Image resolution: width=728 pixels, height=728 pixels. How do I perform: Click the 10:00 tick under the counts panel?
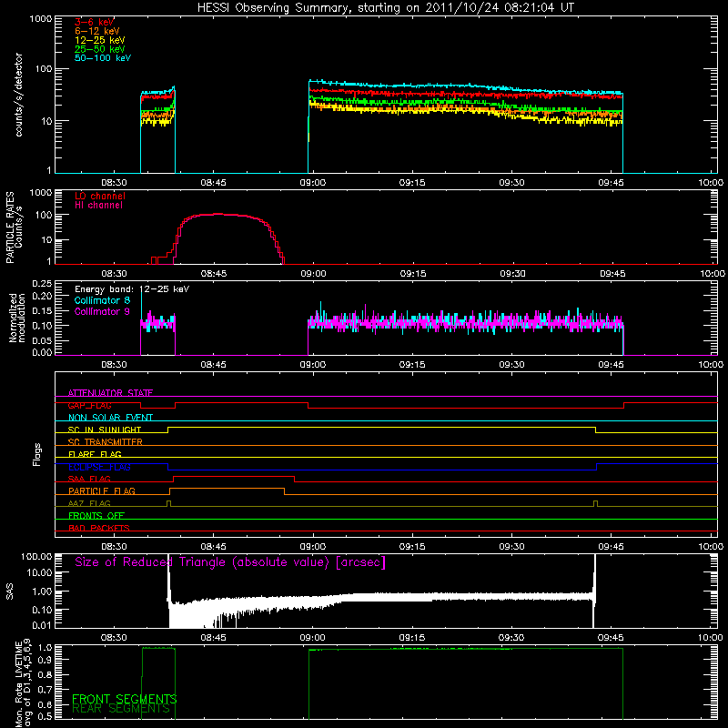click(711, 183)
